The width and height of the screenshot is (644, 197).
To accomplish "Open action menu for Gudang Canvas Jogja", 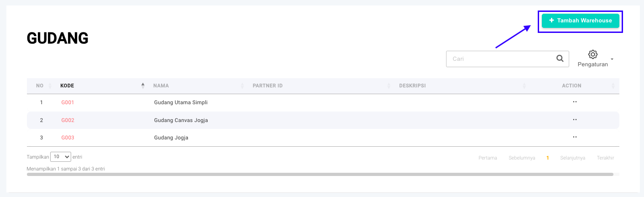I will tap(575, 120).
